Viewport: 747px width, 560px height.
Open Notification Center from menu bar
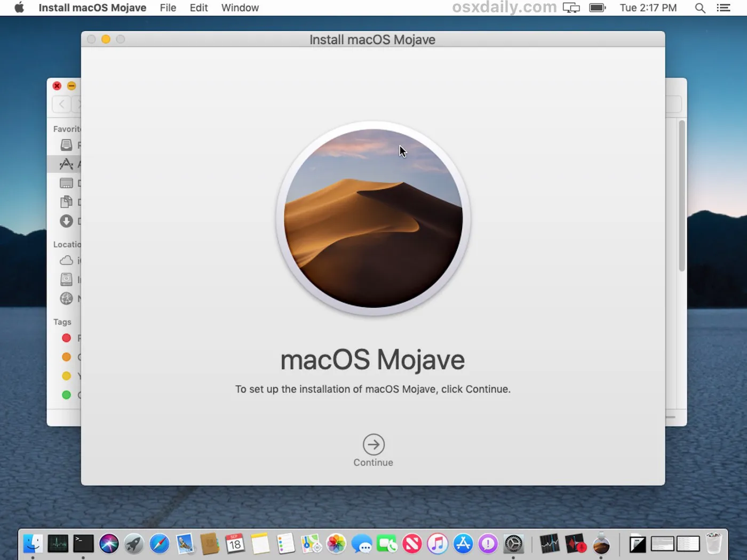724,8
